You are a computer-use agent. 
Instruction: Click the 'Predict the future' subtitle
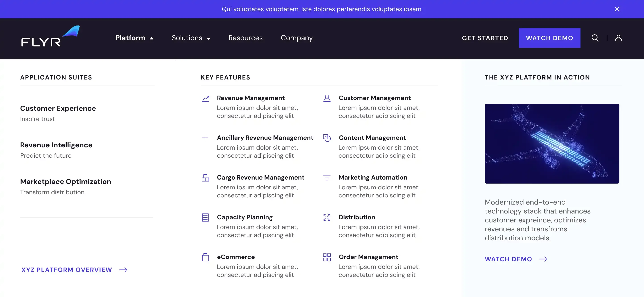(46, 156)
